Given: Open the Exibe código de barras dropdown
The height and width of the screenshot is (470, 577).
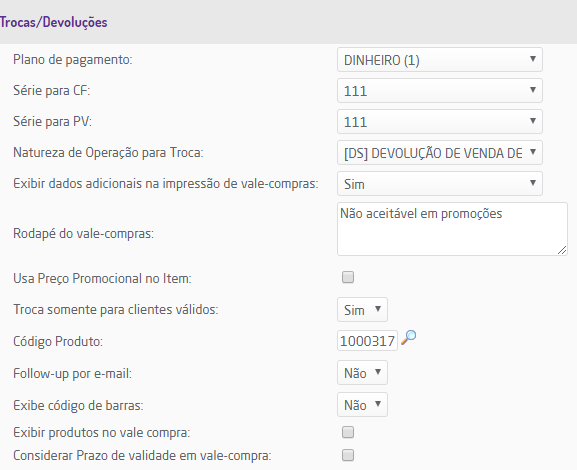Looking at the screenshot, I should coord(362,404).
